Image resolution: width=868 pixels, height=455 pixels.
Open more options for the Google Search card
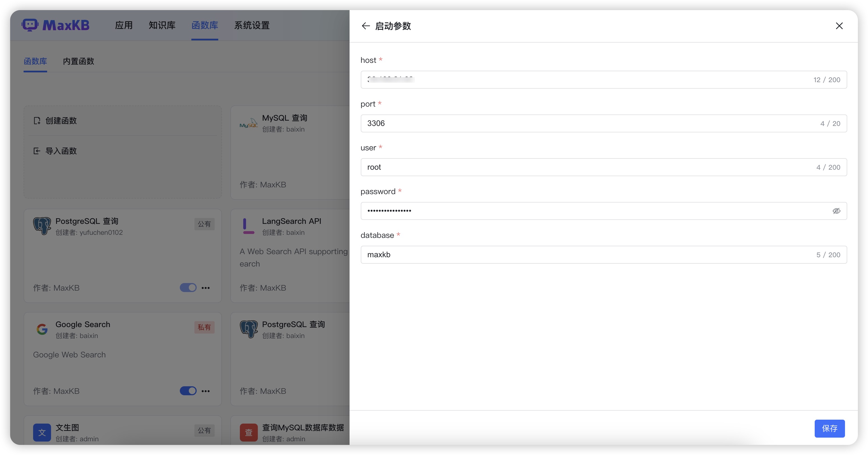(206, 391)
